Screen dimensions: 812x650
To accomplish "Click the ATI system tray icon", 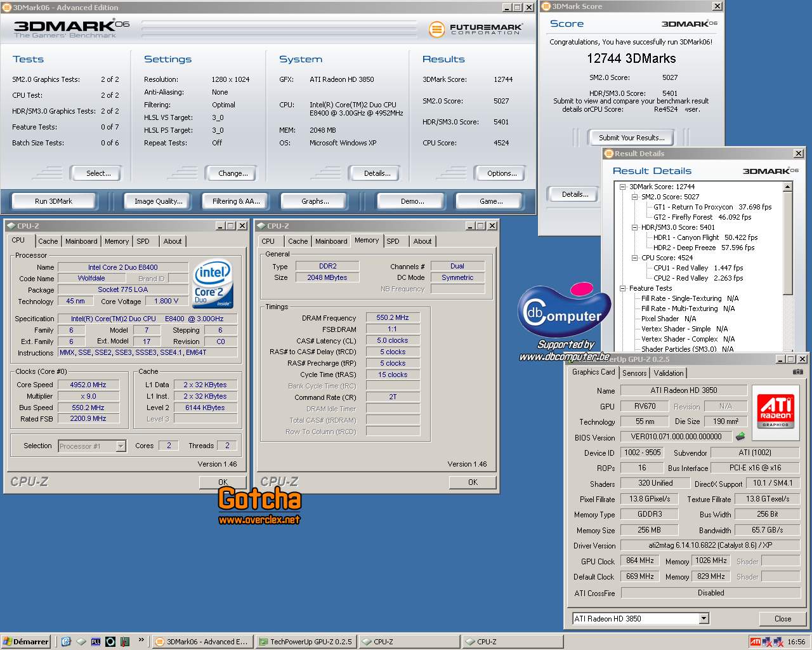I will click(x=755, y=642).
